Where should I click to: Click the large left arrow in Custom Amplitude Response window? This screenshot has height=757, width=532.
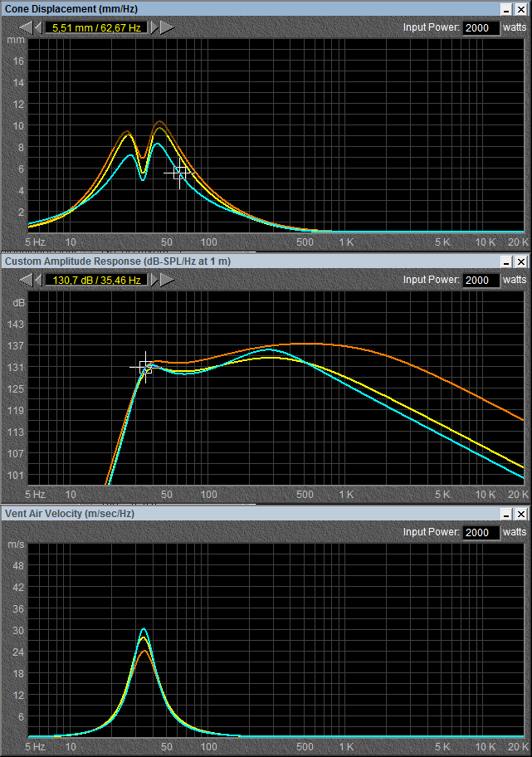(26, 280)
